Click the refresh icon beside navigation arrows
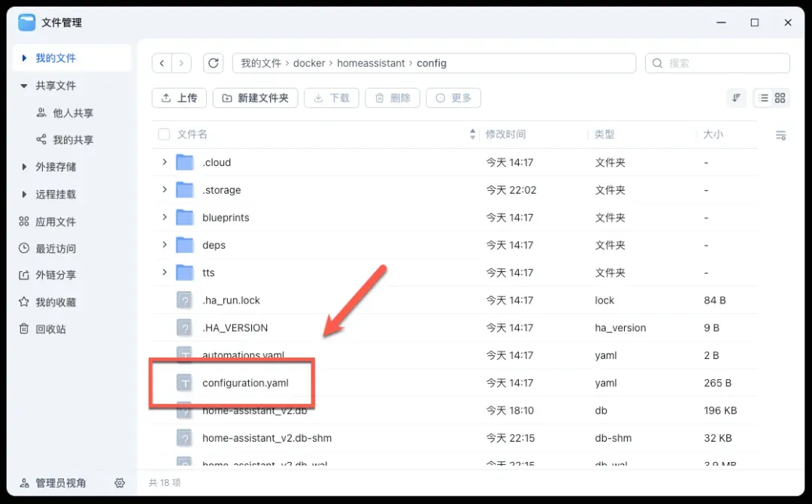812x504 pixels. (214, 64)
